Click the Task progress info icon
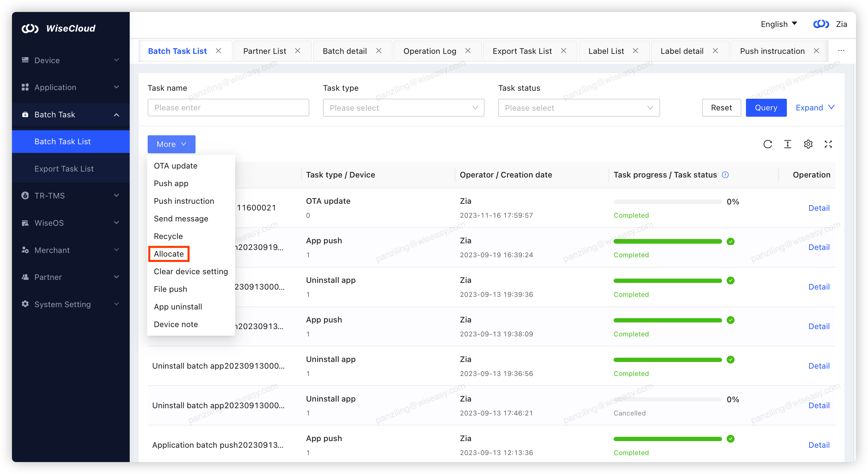868x474 pixels. point(725,175)
